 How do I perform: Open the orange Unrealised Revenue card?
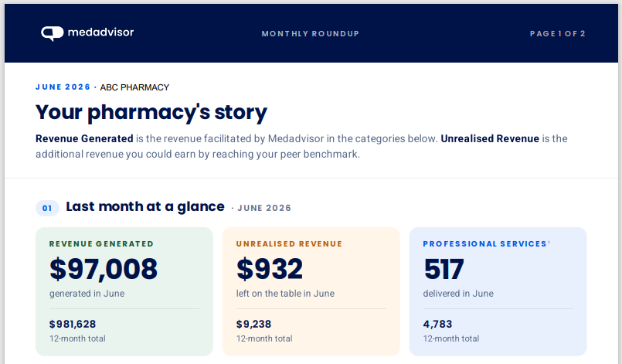[311, 291]
